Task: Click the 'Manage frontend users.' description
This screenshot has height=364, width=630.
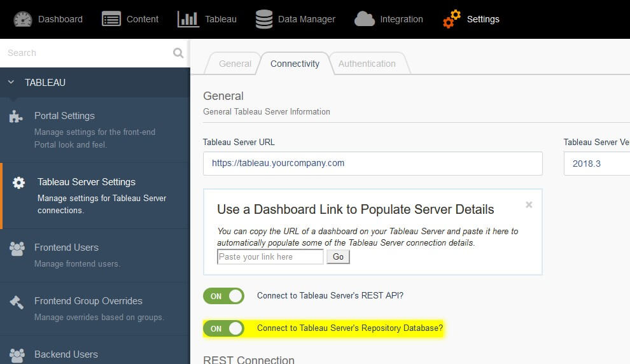Action: [77, 264]
